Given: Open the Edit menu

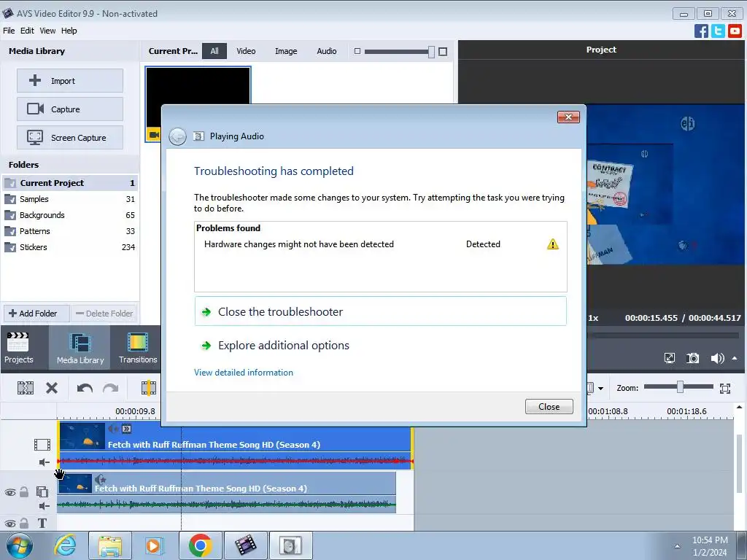Looking at the screenshot, I should click(27, 31).
